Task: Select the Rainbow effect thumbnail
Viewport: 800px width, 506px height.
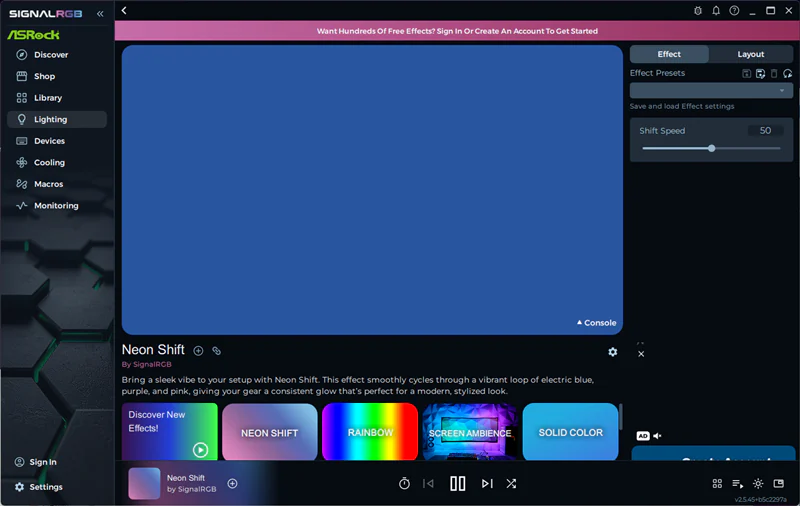Action: [x=369, y=433]
